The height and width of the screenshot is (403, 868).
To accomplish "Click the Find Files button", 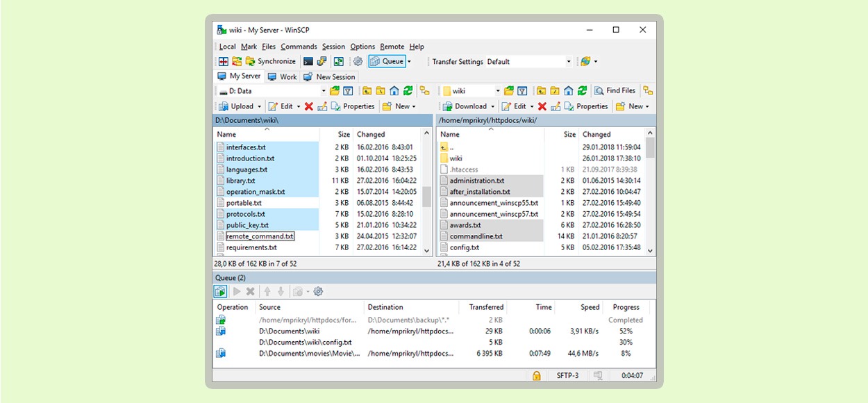I will [x=615, y=91].
